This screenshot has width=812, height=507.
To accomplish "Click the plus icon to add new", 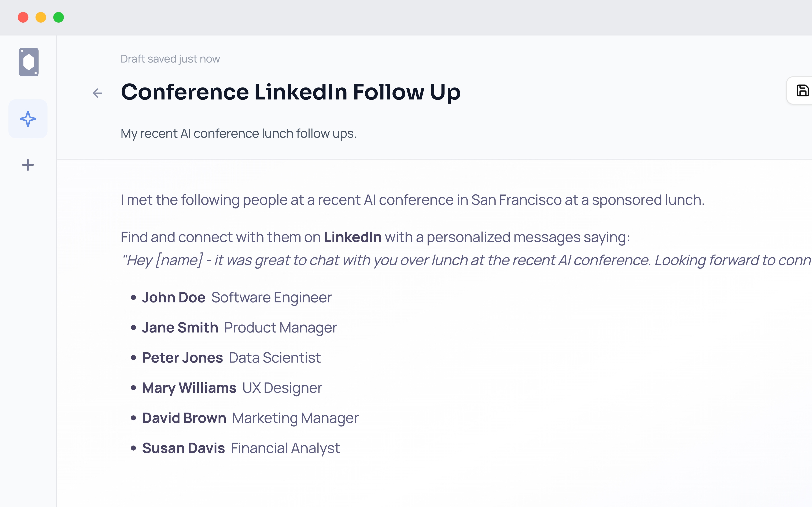I will pyautogui.click(x=28, y=165).
